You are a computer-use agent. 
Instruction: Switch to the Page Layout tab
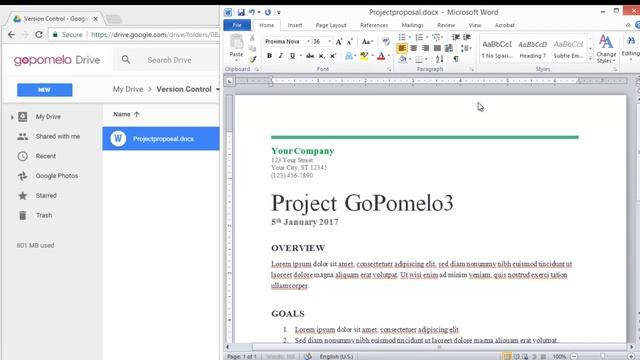tap(331, 25)
